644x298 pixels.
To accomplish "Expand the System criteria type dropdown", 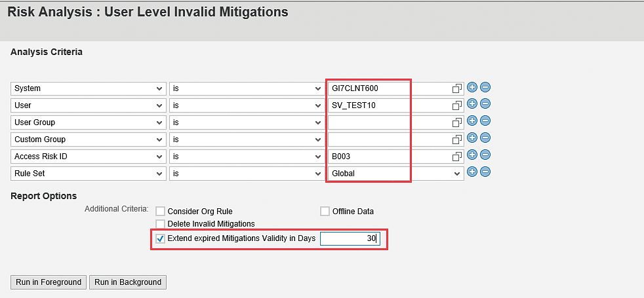I will point(89,88).
